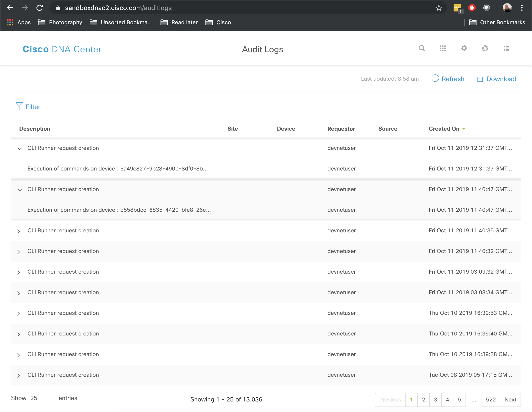Collapse the 12:31:37 CLI Runner entry
The width and height of the screenshot is (532, 412).
[x=20, y=148]
